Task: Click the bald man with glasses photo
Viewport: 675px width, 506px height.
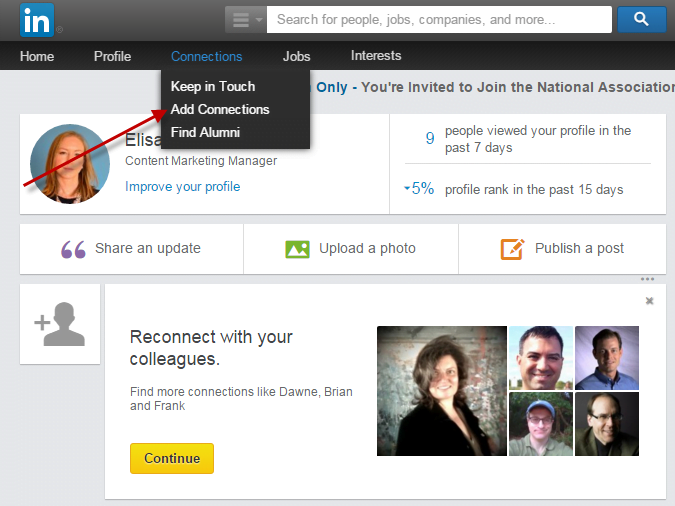Action: tap(607, 424)
